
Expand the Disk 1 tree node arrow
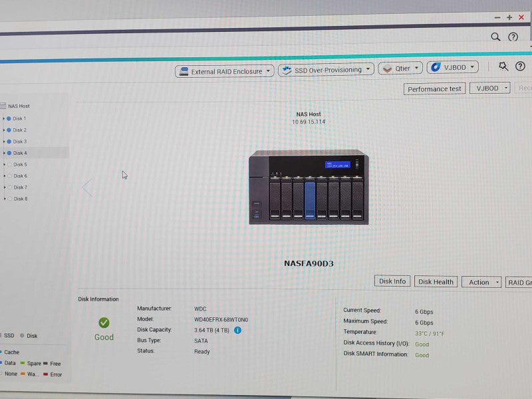[x=4, y=118]
